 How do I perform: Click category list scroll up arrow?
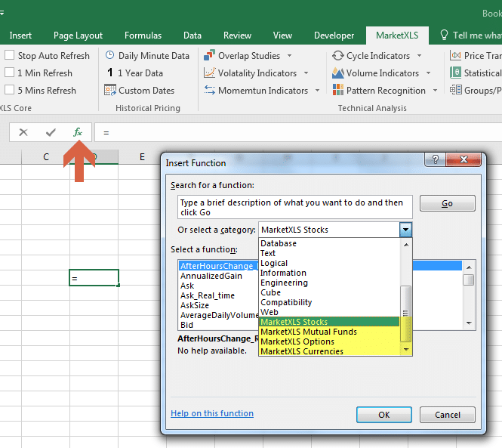point(406,245)
